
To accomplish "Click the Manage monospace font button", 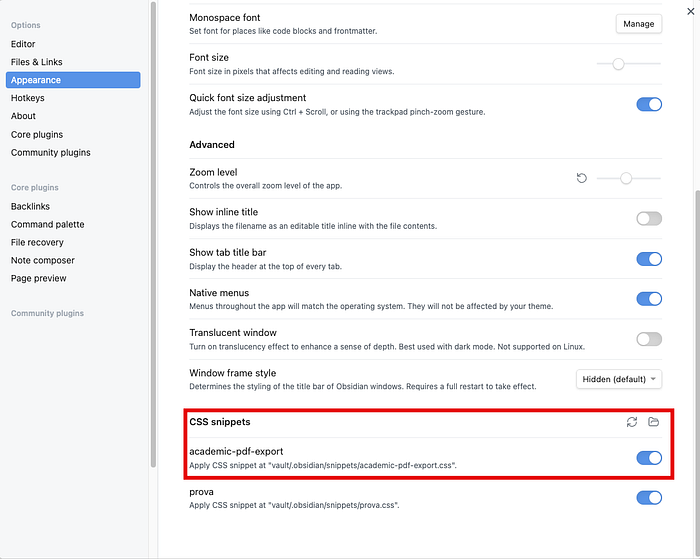I will (638, 24).
